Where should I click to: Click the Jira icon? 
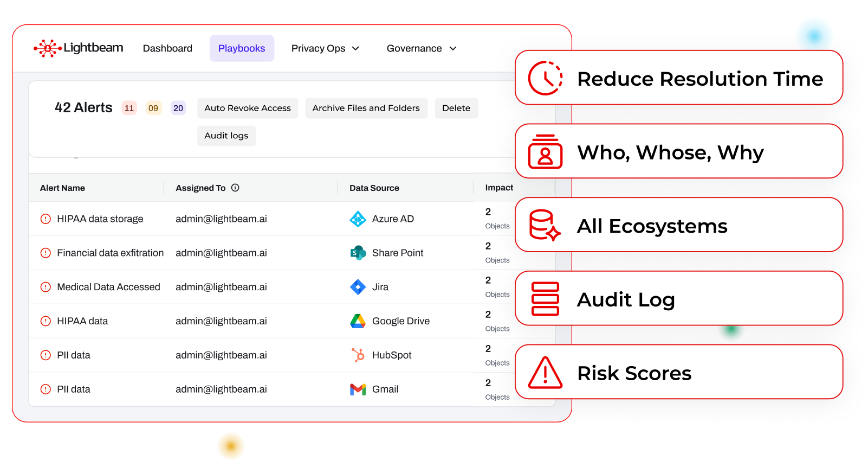[x=358, y=287]
